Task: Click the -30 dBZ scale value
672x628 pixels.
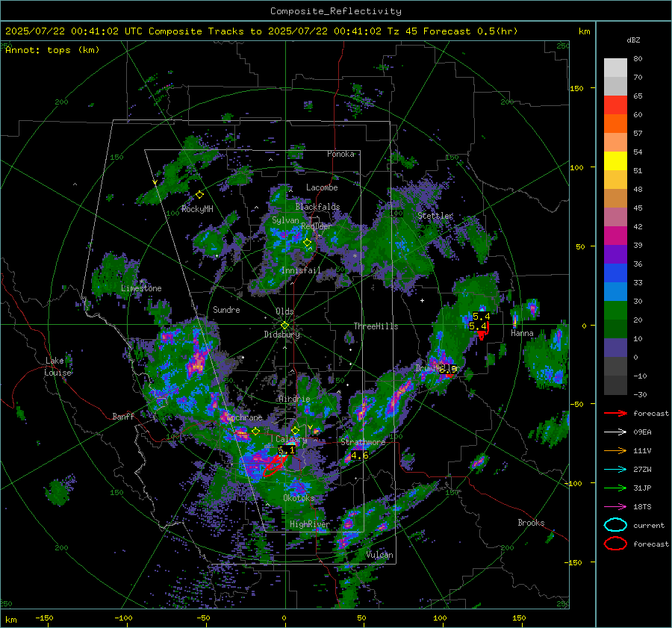Action: (640, 394)
